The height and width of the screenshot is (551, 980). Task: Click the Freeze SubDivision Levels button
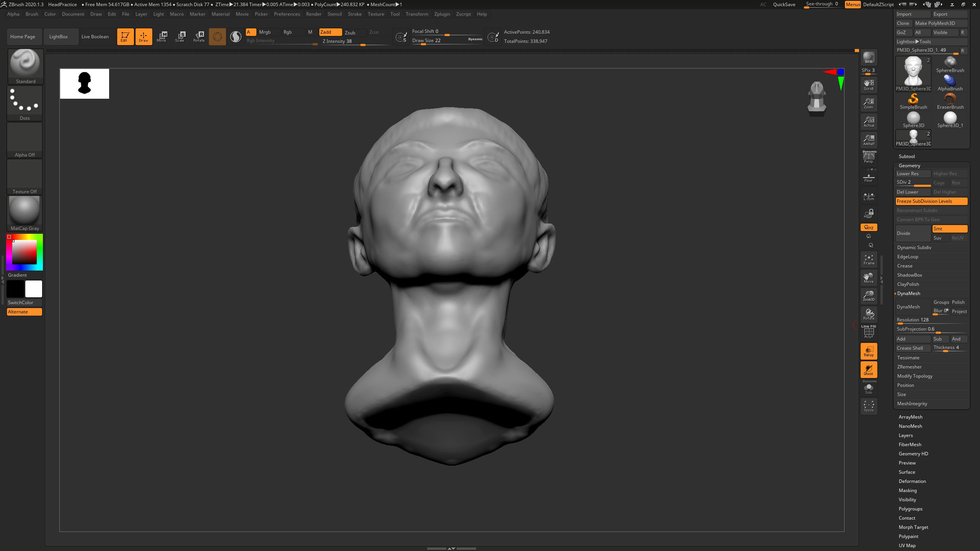click(x=931, y=201)
